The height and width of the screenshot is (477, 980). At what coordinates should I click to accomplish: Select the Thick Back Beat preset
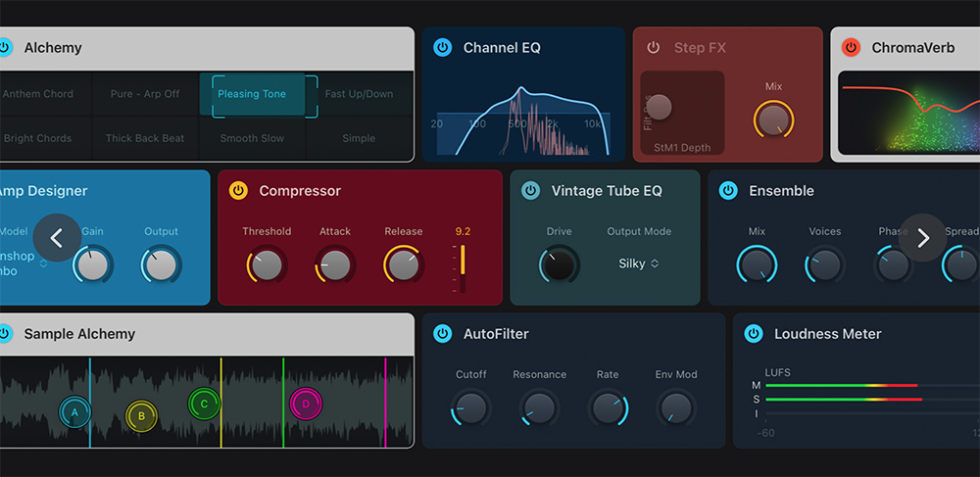pos(145,138)
